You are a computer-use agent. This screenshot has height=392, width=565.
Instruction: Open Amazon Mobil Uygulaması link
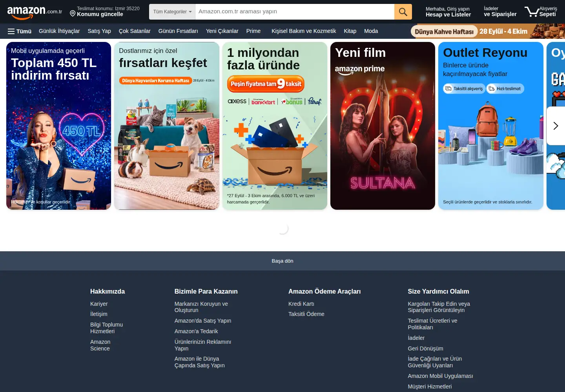click(x=440, y=376)
